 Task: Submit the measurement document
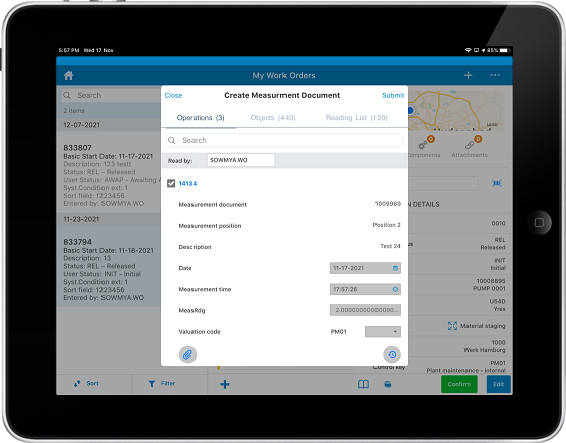(393, 95)
